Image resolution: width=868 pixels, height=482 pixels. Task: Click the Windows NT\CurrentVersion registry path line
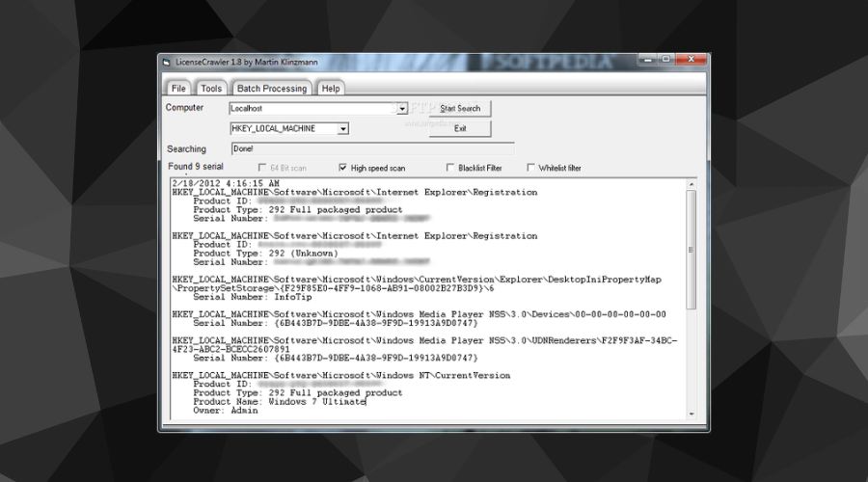pyautogui.click(x=341, y=376)
